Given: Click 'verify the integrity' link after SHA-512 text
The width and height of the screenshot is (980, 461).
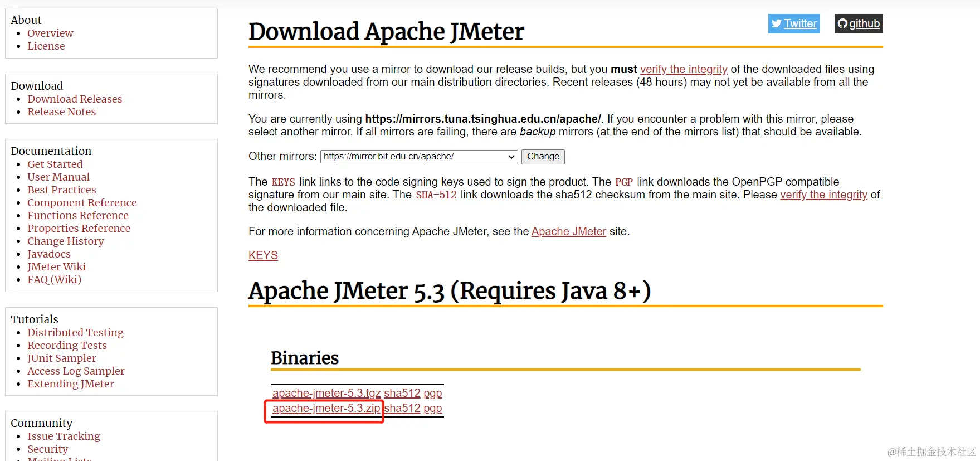Looking at the screenshot, I should (823, 195).
